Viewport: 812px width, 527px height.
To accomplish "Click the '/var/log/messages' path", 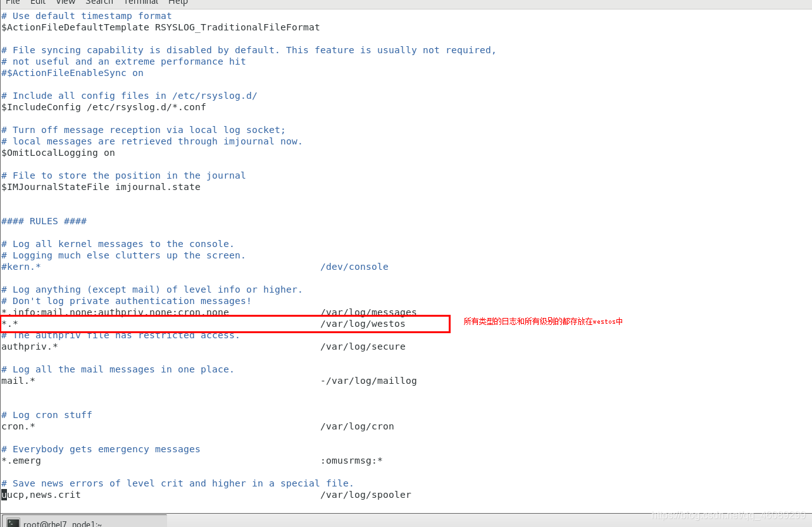I will click(368, 312).
